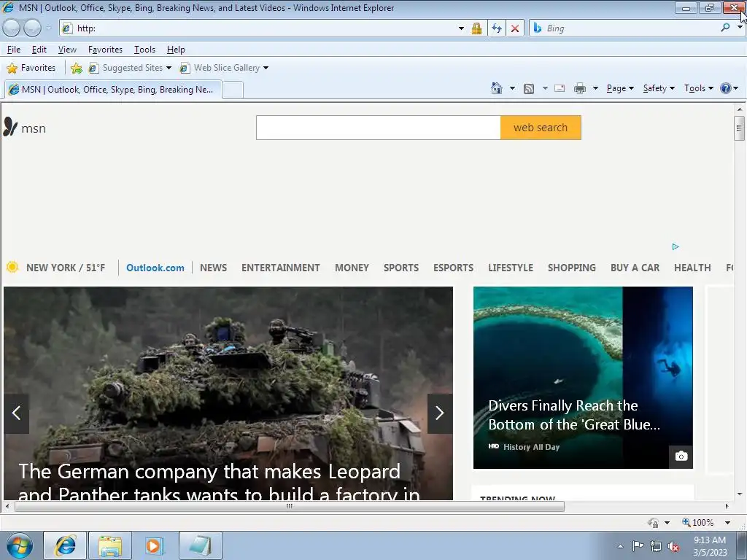Image resolution: width=747 pixels, height=560 pixels.
Task: Click the MSN butterfly logo
Action: pos(10,127)
